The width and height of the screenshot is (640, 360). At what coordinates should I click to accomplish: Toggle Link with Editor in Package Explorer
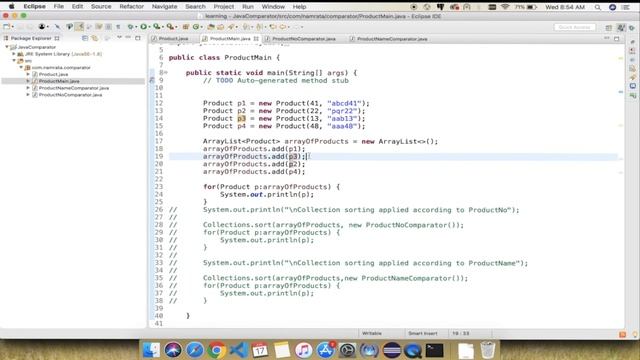(x=95, y=38)
